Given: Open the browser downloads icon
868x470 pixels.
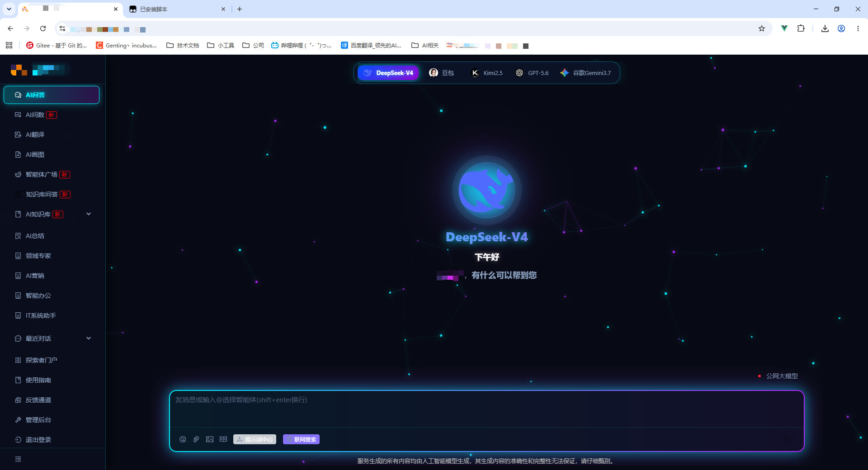Looking at the screenshot, I should click(x=825, y=28).
